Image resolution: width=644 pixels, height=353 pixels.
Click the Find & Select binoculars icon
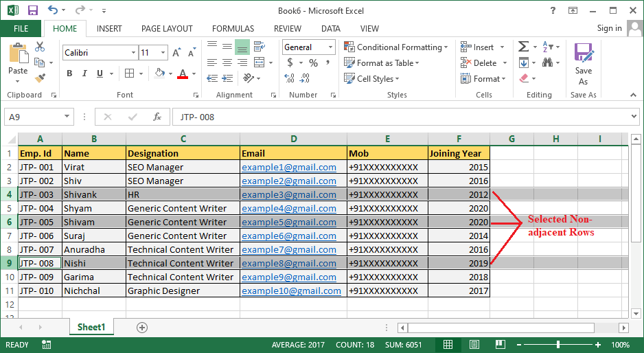(547, 62)
